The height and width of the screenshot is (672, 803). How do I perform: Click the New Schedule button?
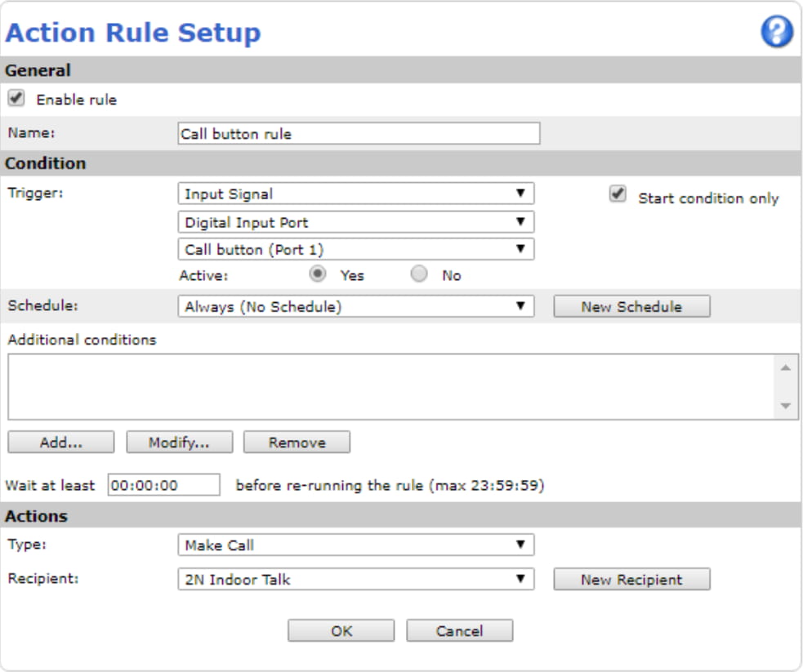click(631, 306)
